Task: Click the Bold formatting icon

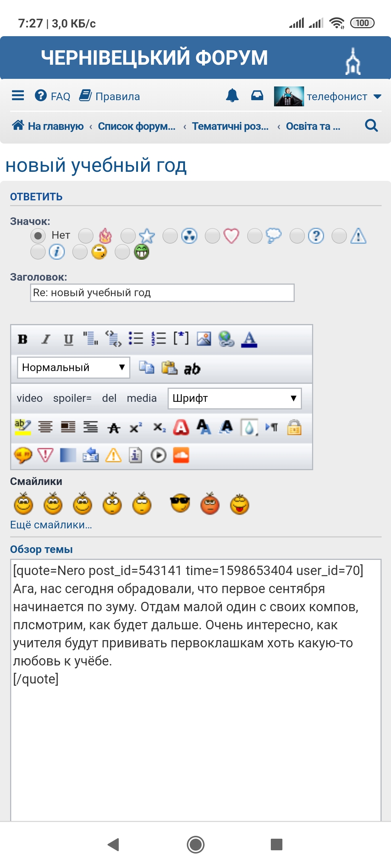Action: point(22,339)
